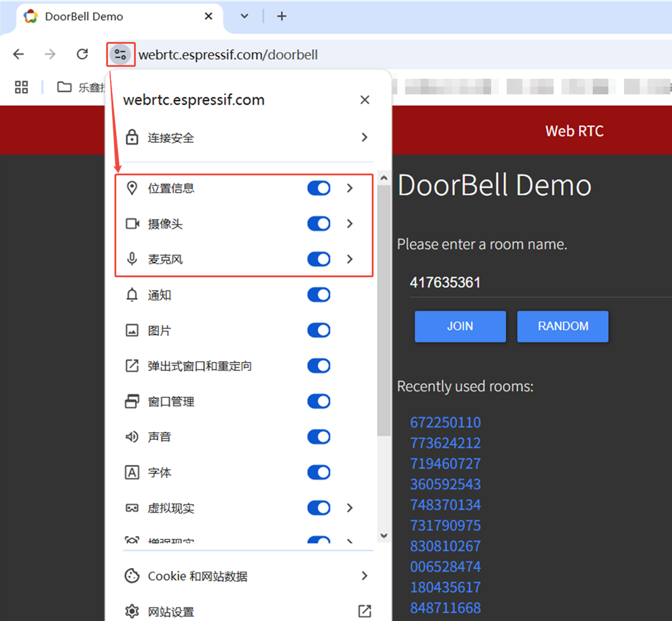Toggle the 图片 images permission
This screenshot has width=672, height=621.
(x=319, y=330)
